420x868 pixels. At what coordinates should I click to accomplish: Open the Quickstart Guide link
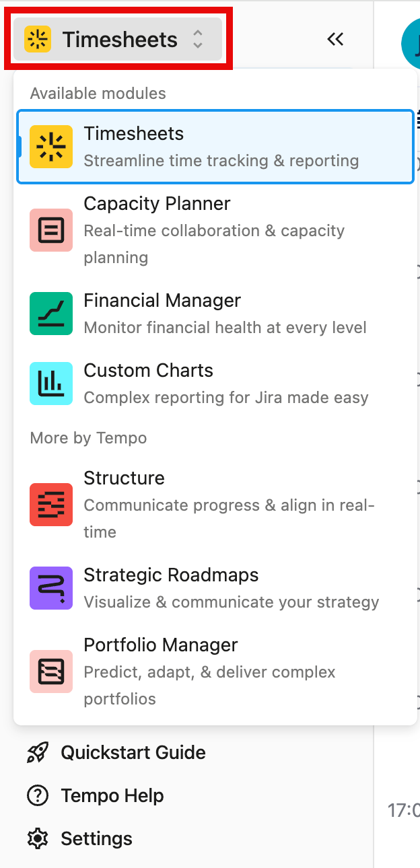pyautogui.click(x=133, y=752)
